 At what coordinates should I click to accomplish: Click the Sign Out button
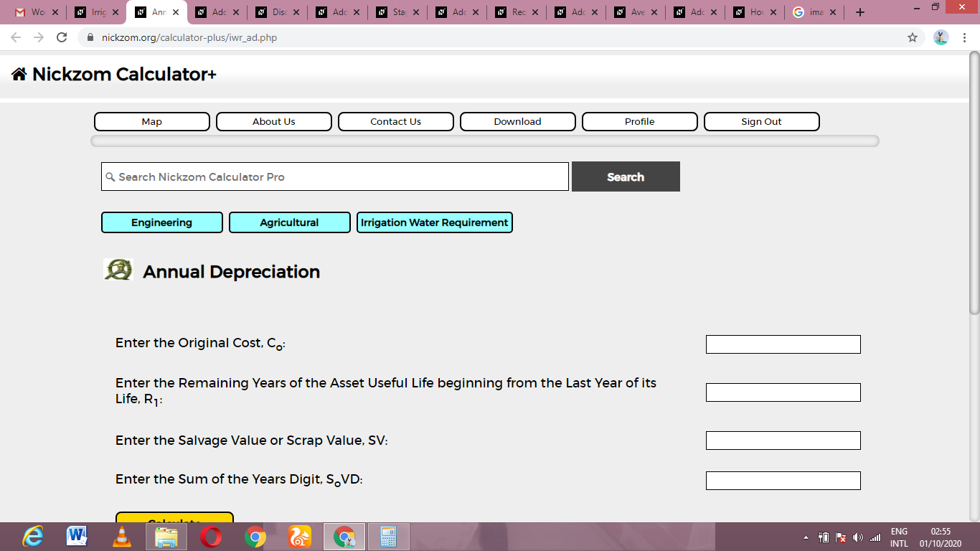[762, 122]
